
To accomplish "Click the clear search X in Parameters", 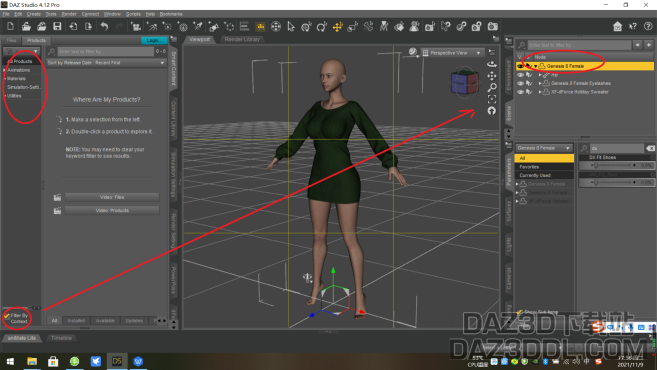I will (x=650, y=148).
